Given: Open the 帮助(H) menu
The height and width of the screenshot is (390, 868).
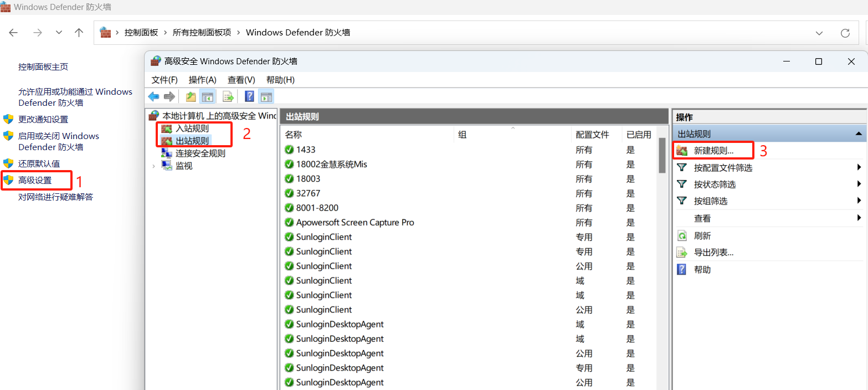Looking at the screenshot, I should tap(280, 80).
